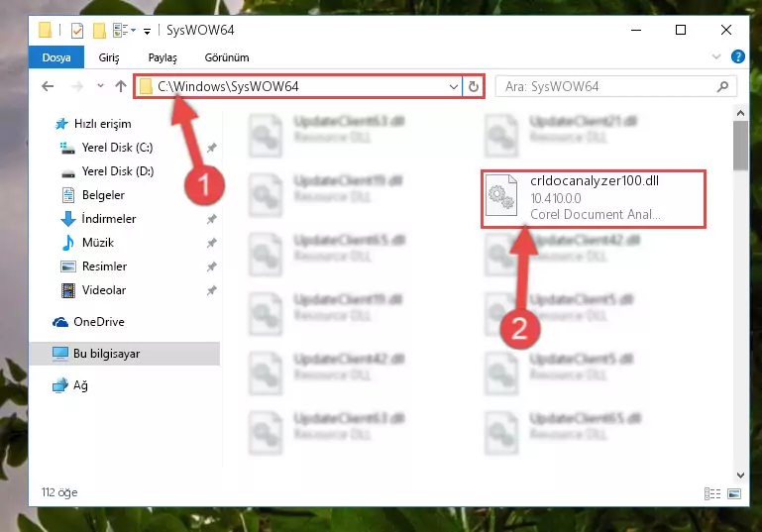This screenshot has height=532, width=762.
Task: Open recent locations dropdown arrow
Action: click(100, 86)
